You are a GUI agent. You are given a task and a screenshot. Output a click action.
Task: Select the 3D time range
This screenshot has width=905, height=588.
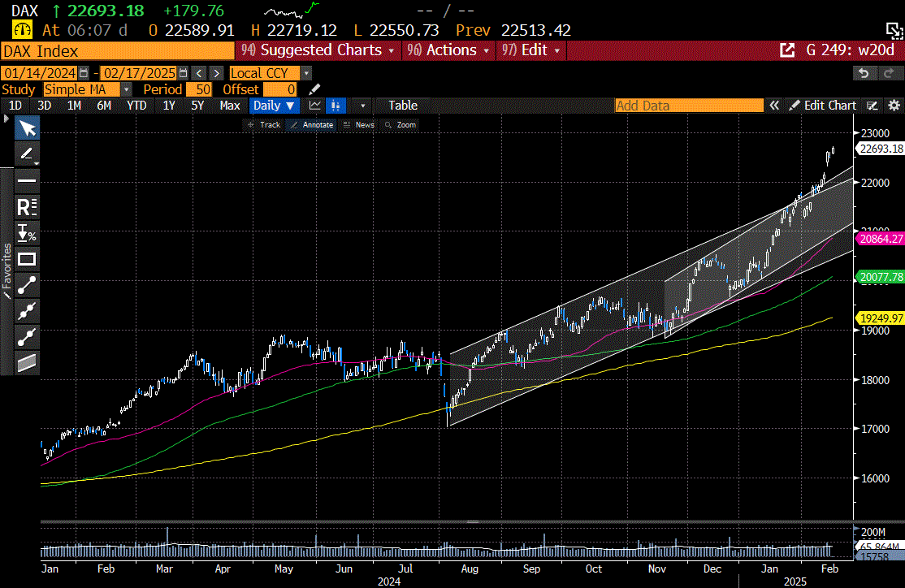tap(44, 106)
